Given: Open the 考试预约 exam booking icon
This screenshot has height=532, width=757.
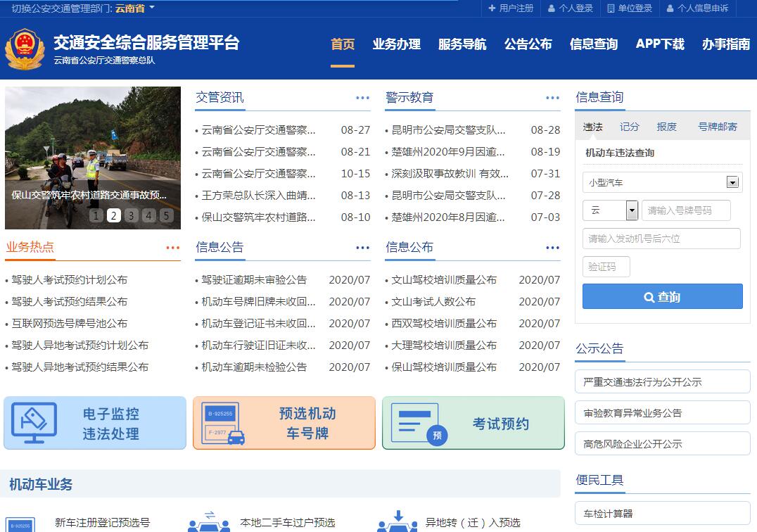Looking at the screenshot, I should (x=418, y=423).
